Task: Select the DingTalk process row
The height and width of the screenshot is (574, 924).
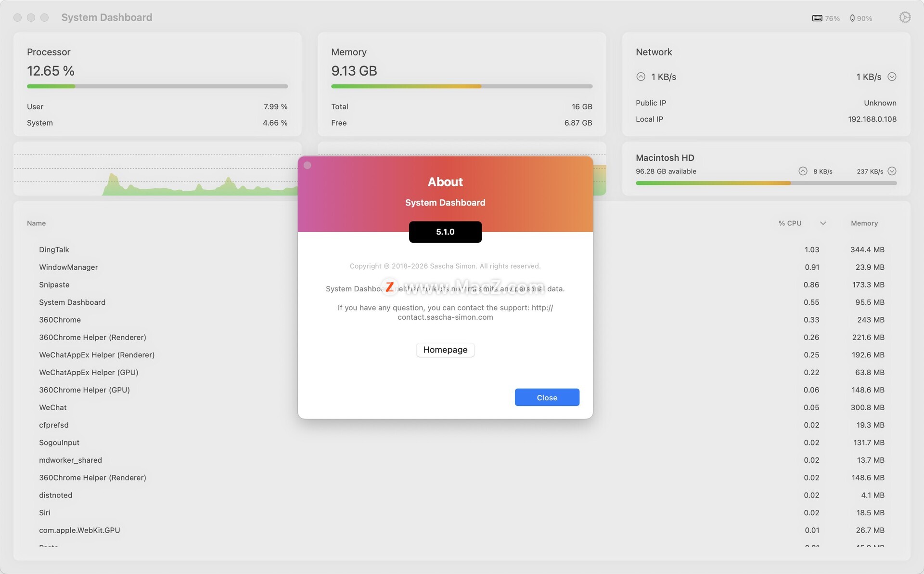Action: click(x=54, y=249)
